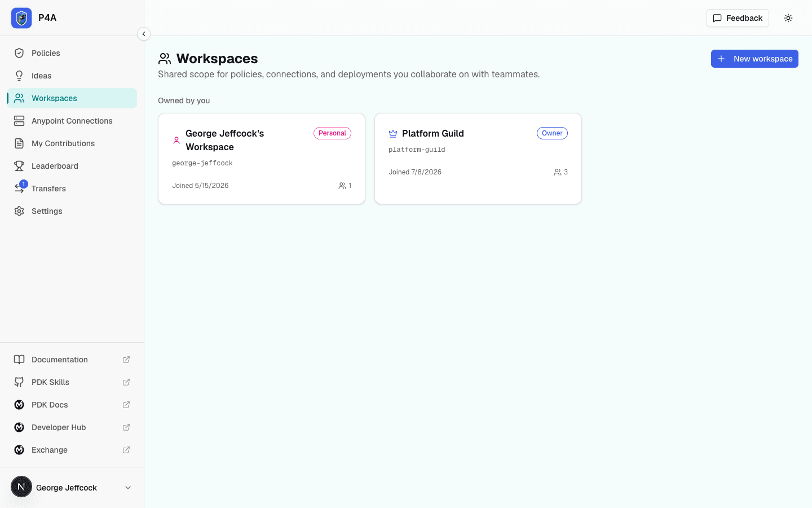Open the Platform Guild workspace card
This screenshot has width=812, height=508.
478,159
